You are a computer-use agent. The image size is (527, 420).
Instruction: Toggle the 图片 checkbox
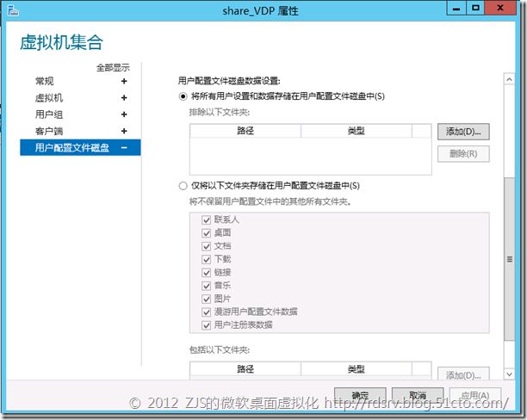point(206,299)
